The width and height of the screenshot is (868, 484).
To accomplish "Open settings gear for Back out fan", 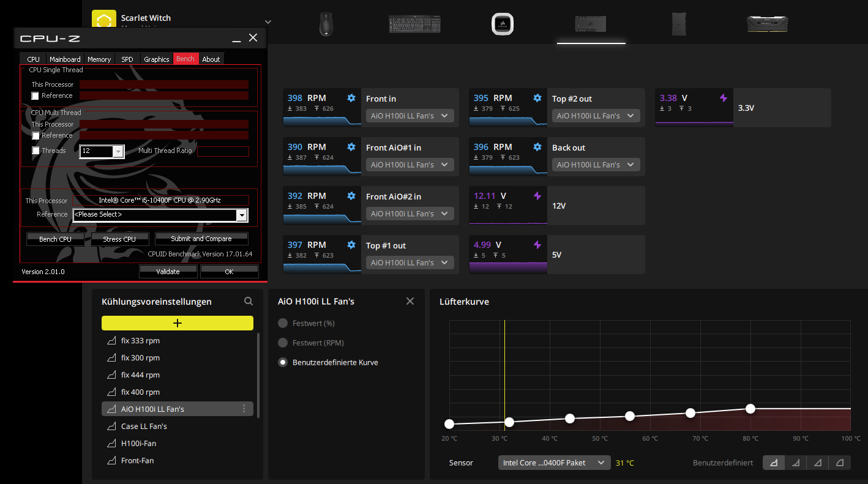I will coord(537,147).
